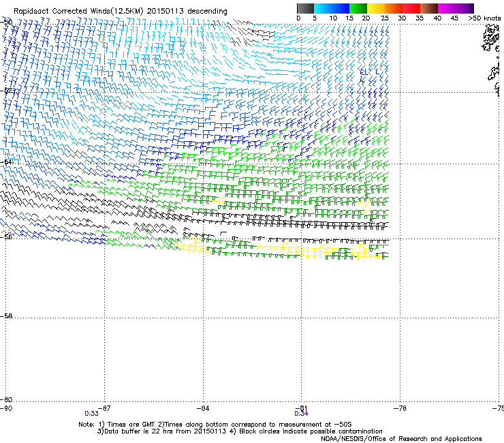
Task: Pick the brown 35–40 knot legend band
Action: coord(429,8)
